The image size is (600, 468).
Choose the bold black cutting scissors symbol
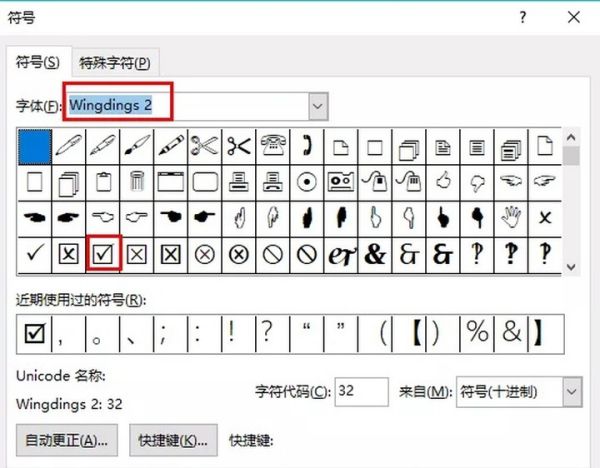coord(239,147)
